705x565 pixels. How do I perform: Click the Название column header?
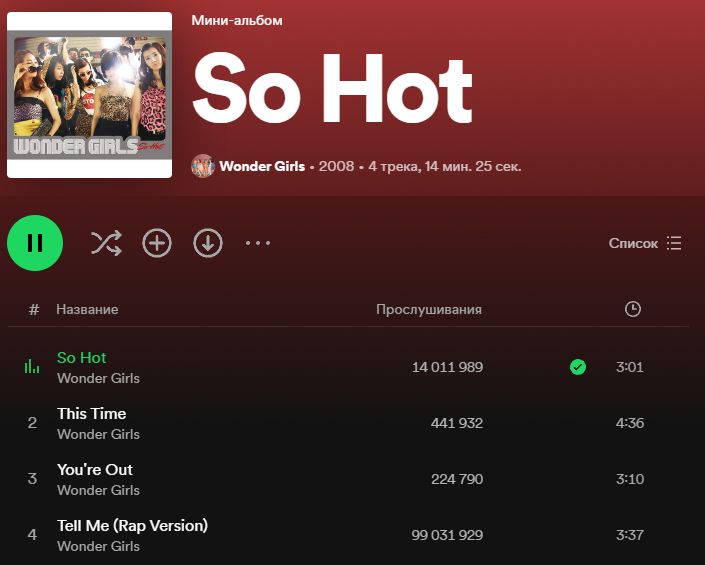pos(87,309)
